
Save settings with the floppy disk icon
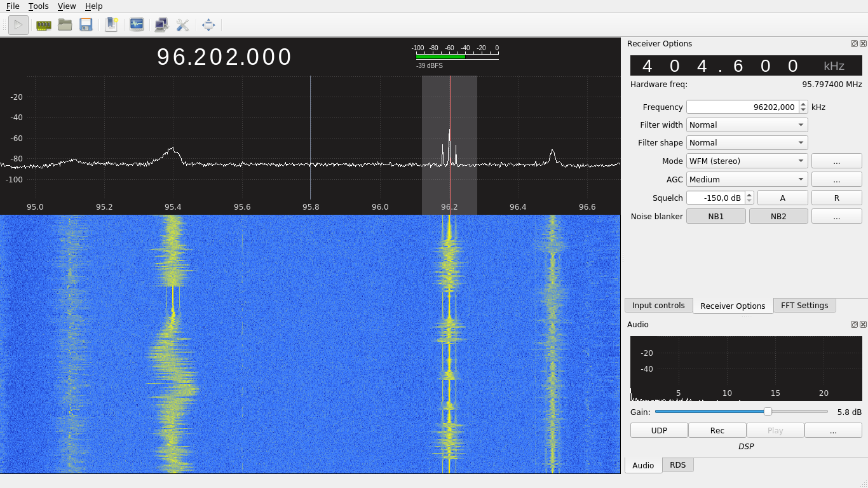pos(86,25)
